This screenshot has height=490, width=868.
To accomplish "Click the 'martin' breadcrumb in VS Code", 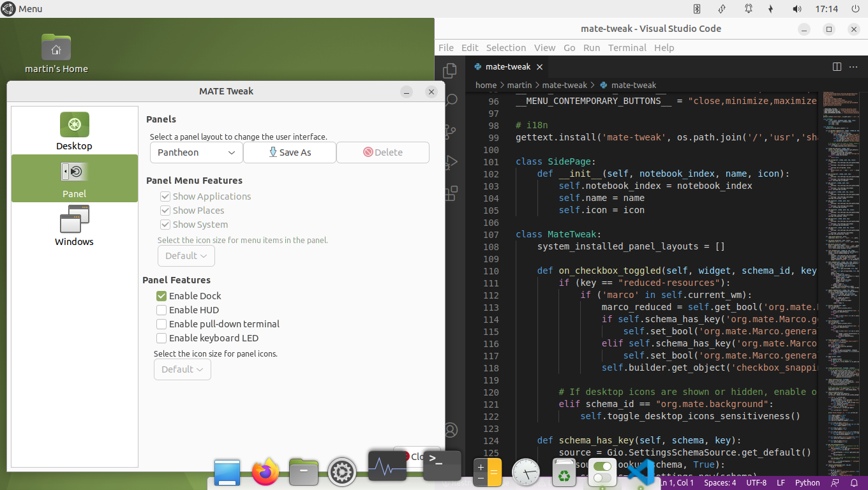I will pyautogui.click(x=520, y=85).
